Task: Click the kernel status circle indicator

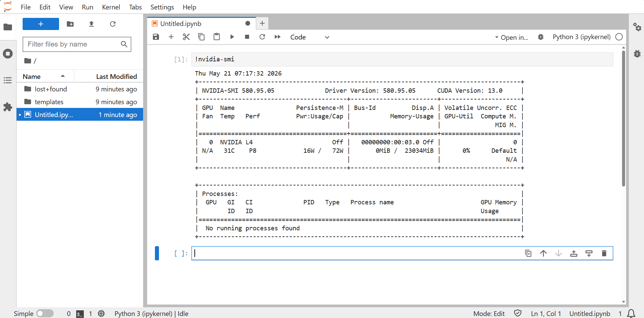Action: click(x=619, y=37)
